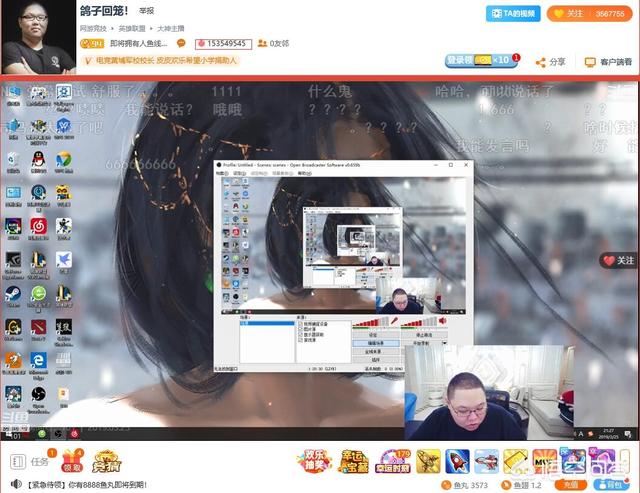Toggle second source checkbox in OBS sources list

pos(301,330)
